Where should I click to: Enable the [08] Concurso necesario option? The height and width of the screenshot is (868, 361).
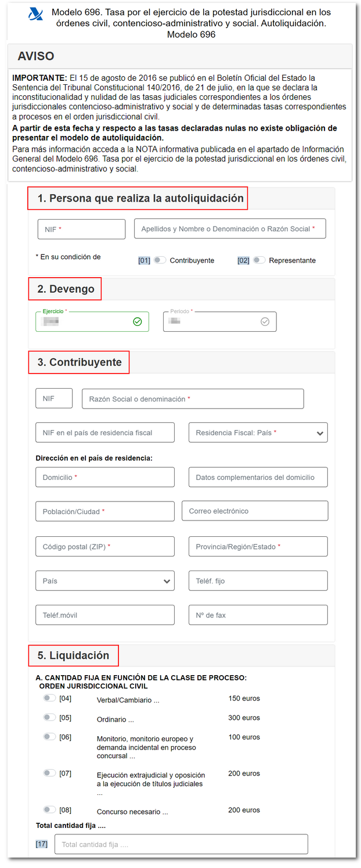point(49,810)
